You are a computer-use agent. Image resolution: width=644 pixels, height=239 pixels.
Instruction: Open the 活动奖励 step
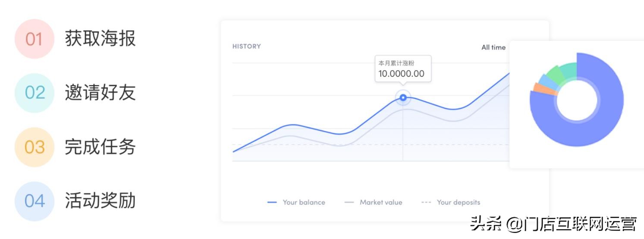tap(100, 201)
